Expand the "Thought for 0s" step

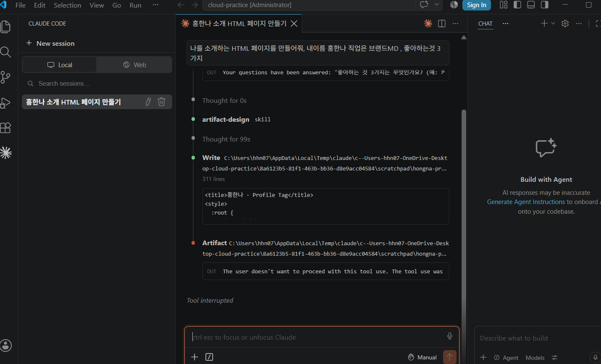pos(224,101)
